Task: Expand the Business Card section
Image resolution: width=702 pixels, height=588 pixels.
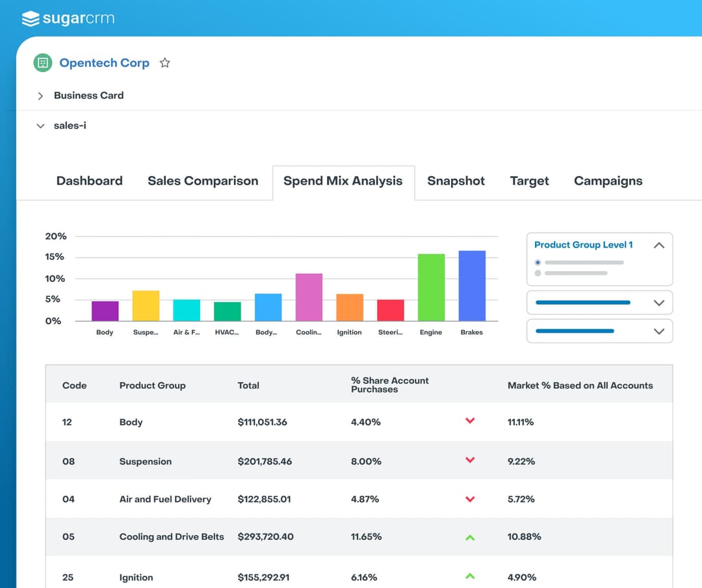Action: coord(40,96)
